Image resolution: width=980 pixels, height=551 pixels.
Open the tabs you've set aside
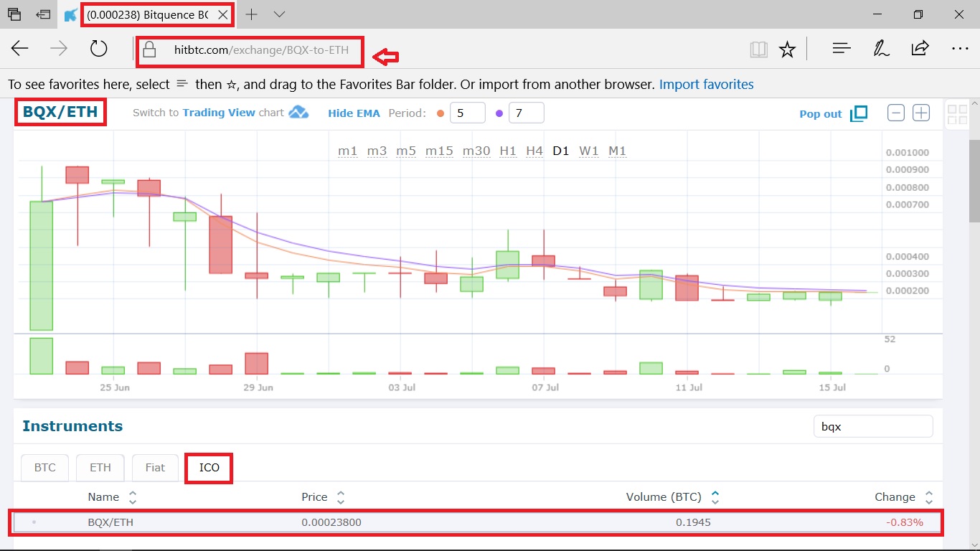14,14
